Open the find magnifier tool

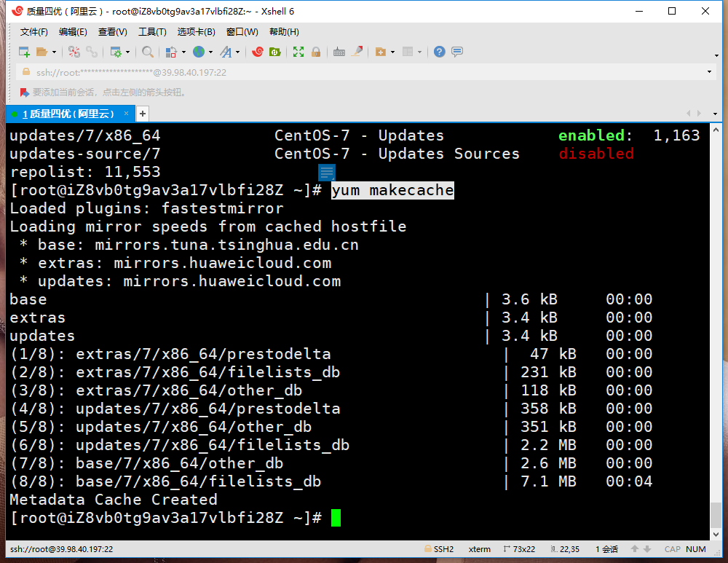147,52
